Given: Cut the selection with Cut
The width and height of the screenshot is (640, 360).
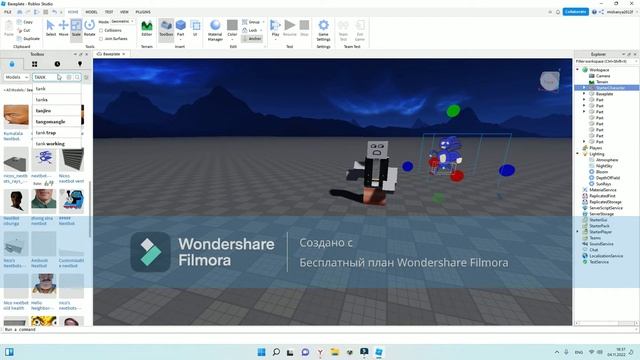Looking at the screenshot, I should click(24, 30).
